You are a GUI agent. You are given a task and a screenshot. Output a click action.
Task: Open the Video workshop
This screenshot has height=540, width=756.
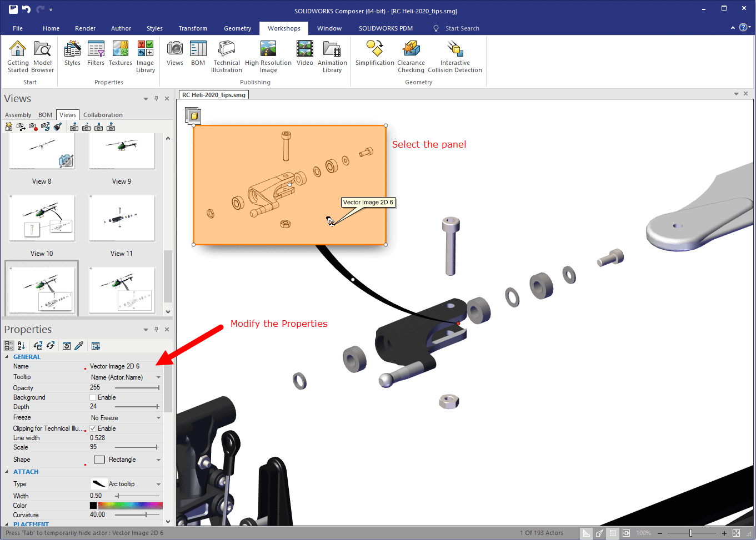click(x=304, y=53)
